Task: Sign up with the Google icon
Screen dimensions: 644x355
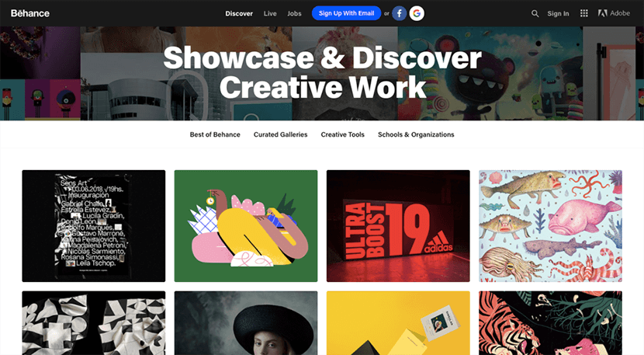Action: [417, 13]
